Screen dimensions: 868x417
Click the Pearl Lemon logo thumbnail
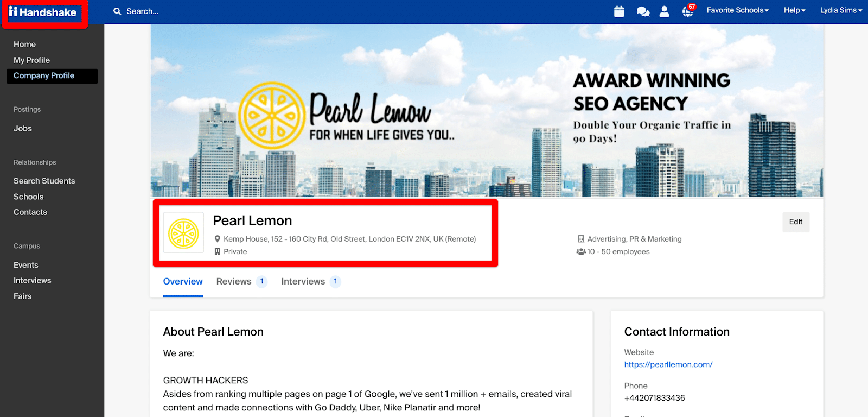pos(183,233)
